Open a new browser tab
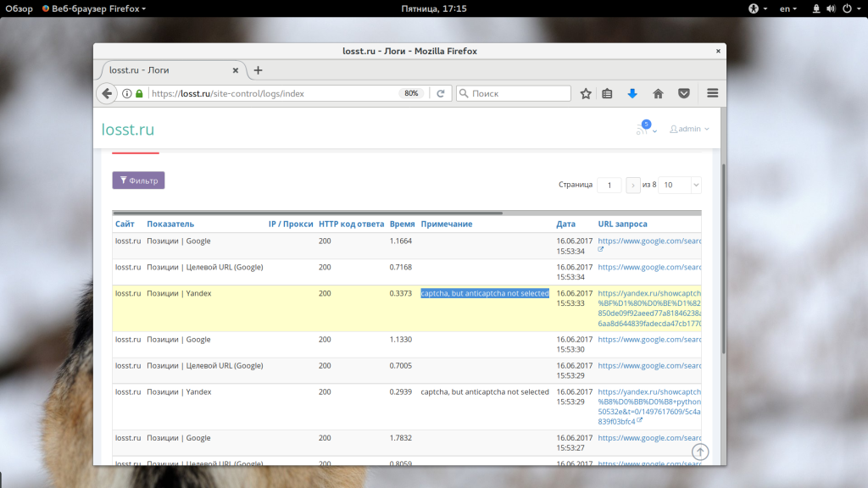The image size is (868, 488). point(259,70)
